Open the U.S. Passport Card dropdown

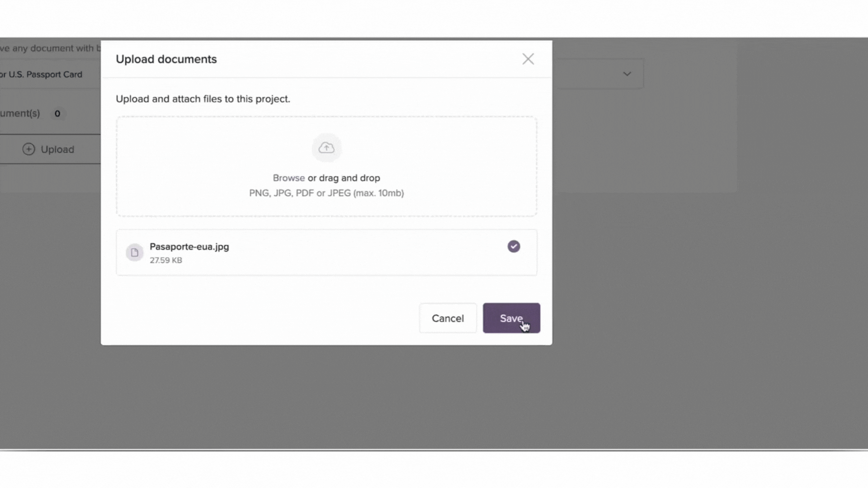45,75
